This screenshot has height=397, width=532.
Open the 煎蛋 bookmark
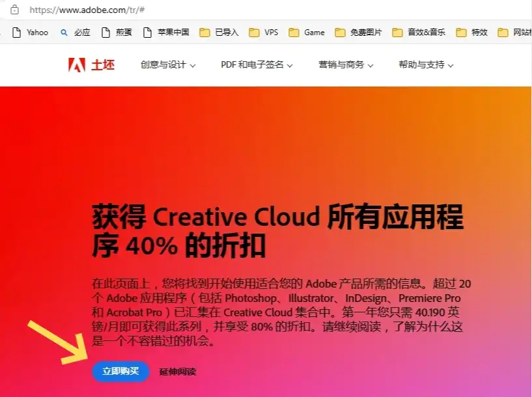[x=117, y=33]
